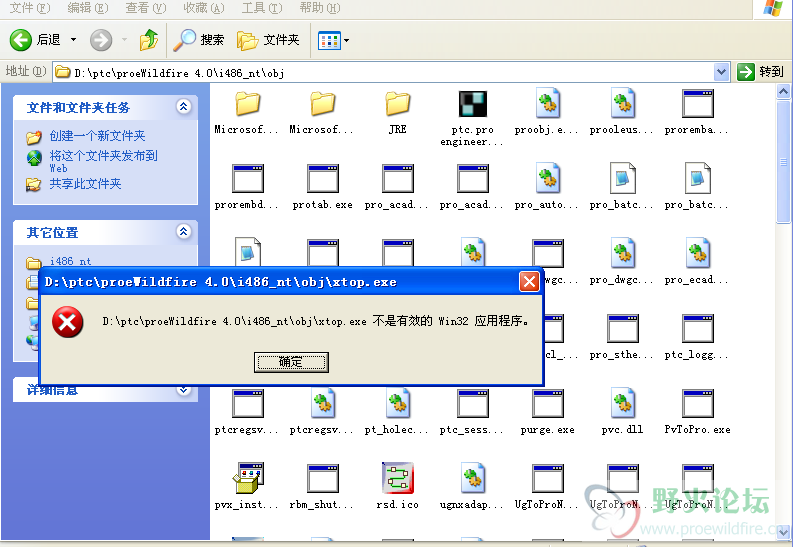Expand the address bar dropdown arrow
This screenshot has width=793, height=547.
722,72
